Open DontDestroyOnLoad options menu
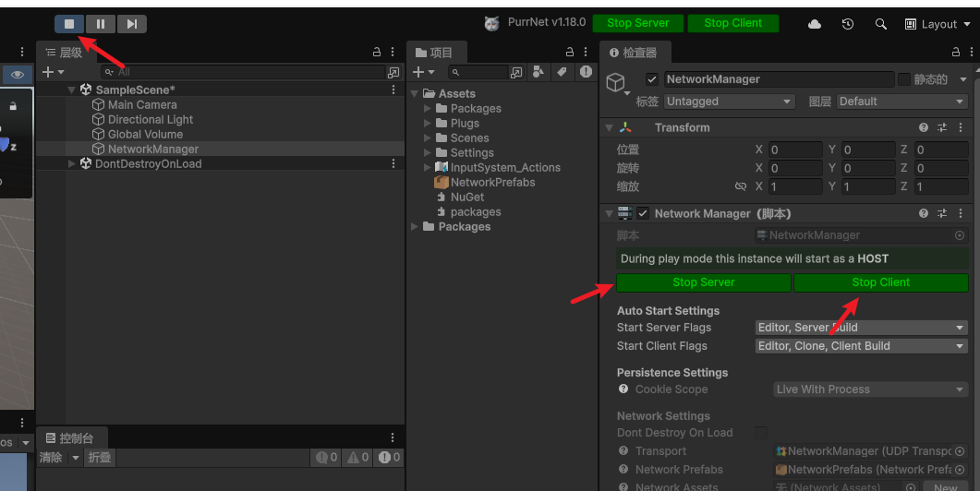Viewport: 980px width, 491px height. point(393,163)
